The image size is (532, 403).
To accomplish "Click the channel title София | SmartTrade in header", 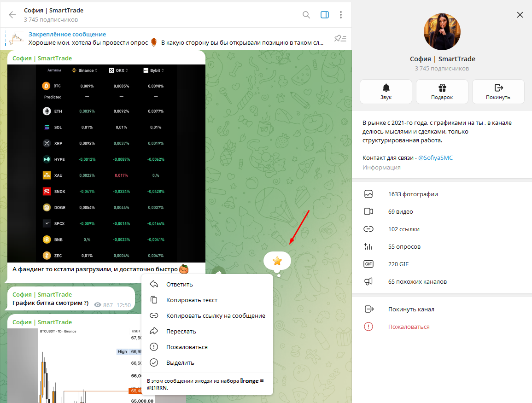I will click(53, 11).
